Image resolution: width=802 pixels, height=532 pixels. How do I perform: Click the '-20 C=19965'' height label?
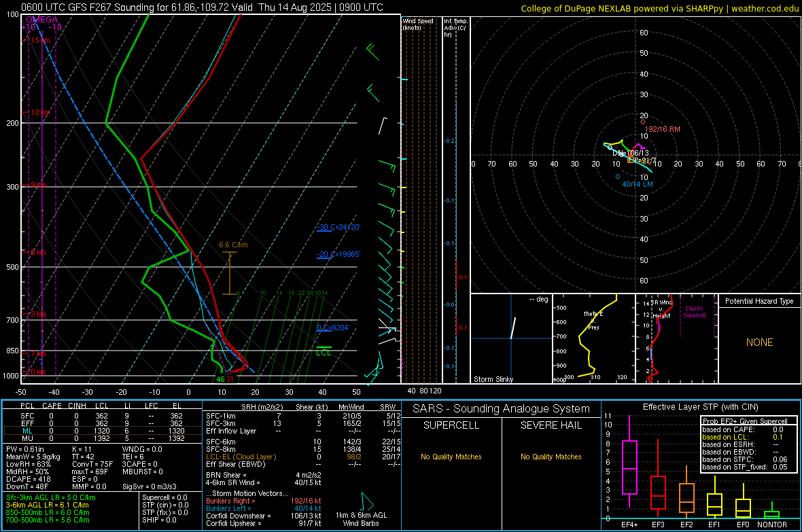coord(338,254)
